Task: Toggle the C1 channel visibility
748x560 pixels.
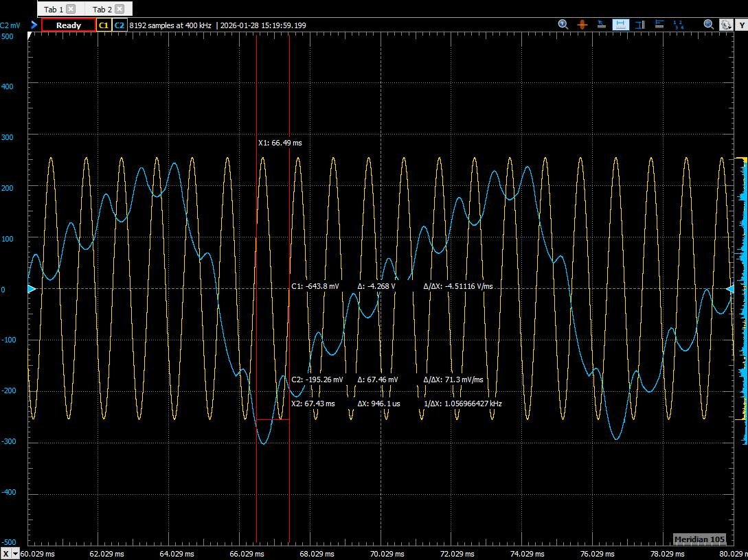Action: [104, 25]
